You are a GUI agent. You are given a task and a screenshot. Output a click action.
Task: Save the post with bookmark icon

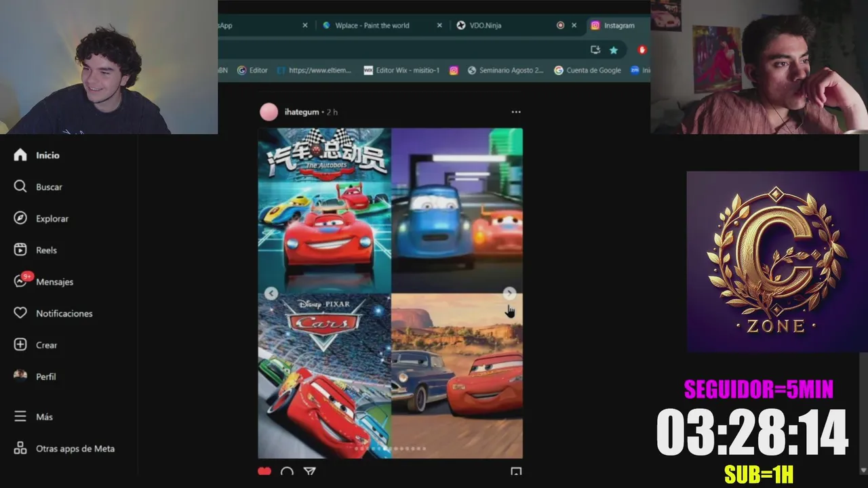[x=516, y=472]
